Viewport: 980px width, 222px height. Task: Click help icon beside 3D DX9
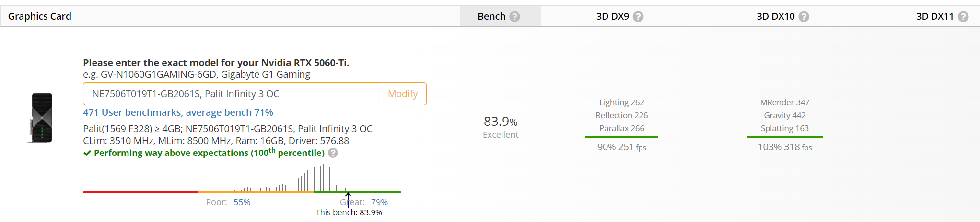point(638,17)
